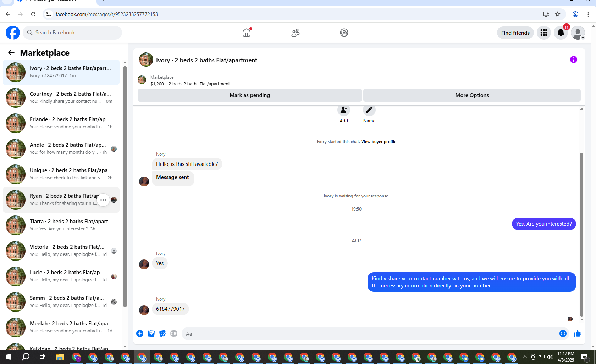Open Erlande conversation in list
Viewport: 596px width, 364px height.
(x=61, y=123)
